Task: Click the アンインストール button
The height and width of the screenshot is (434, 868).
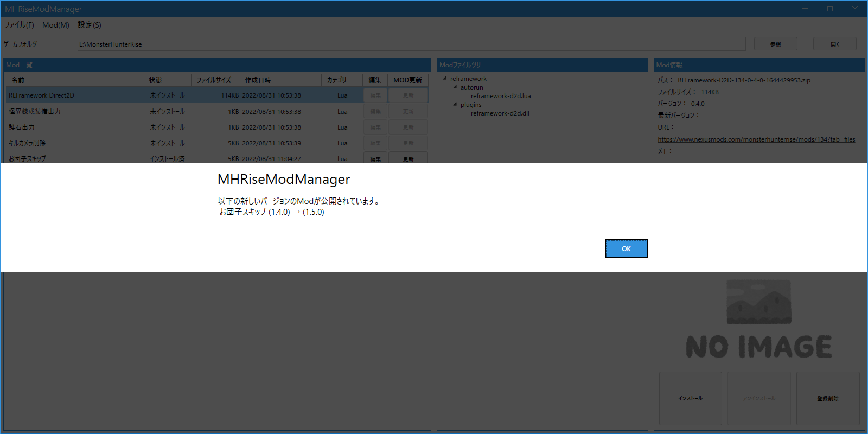Action: click(759, 398)
